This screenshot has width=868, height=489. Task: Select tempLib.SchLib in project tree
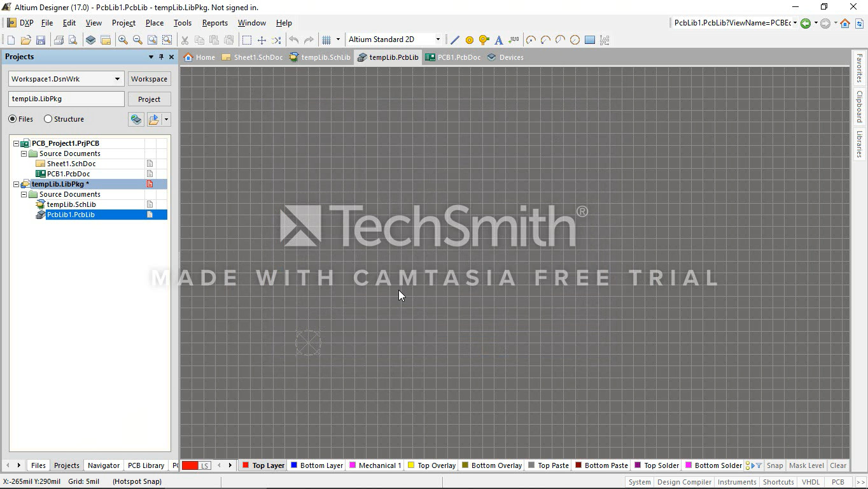(71, 204)
